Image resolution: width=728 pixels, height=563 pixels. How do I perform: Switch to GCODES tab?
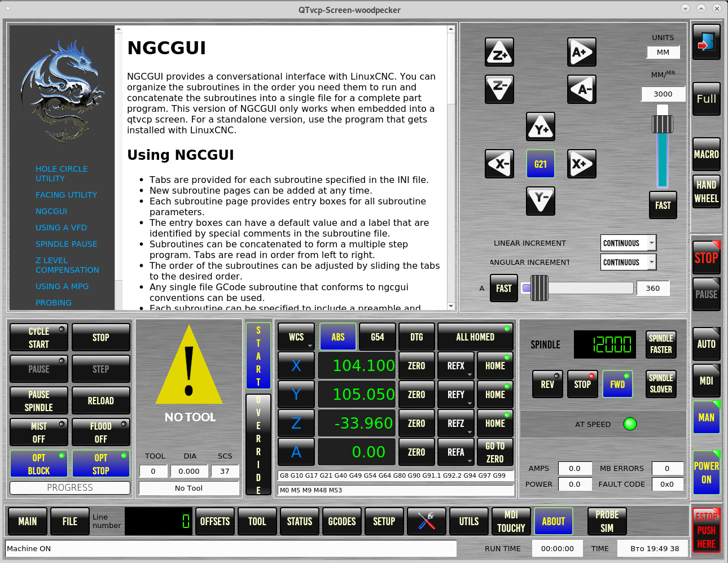[342, 521]
